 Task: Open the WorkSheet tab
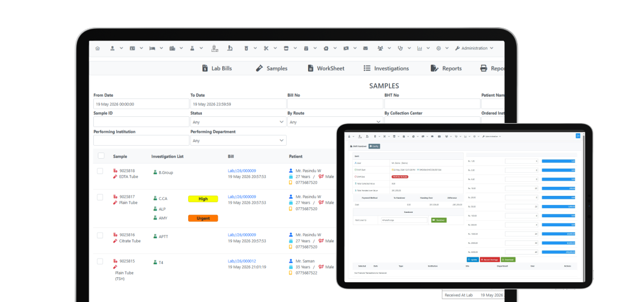326,68
